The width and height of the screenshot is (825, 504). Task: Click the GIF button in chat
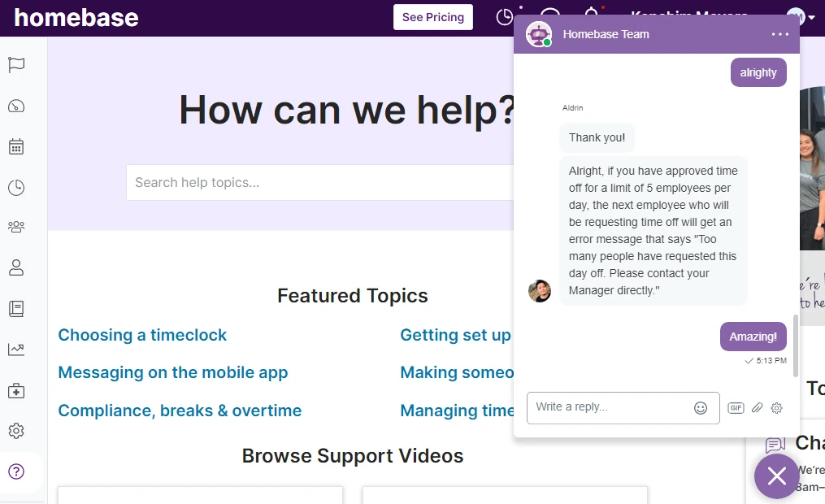pyautogui.click(x=736, y=408)
